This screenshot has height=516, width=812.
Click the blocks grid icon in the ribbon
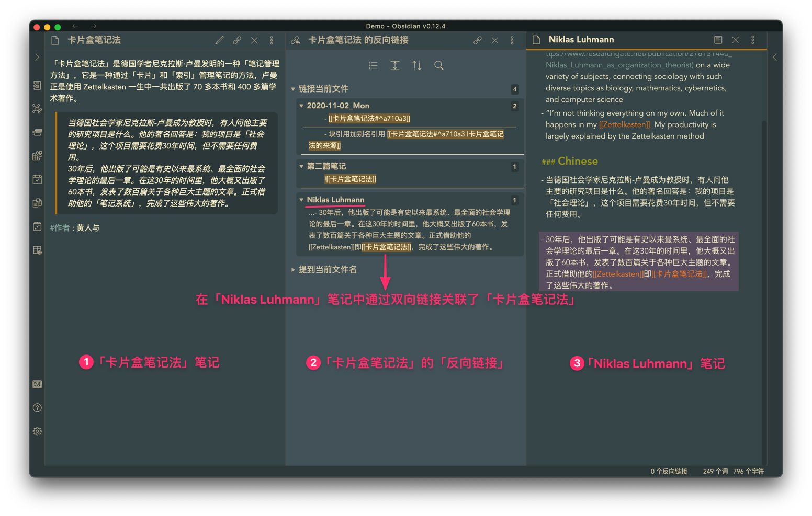tap(37, 156)
